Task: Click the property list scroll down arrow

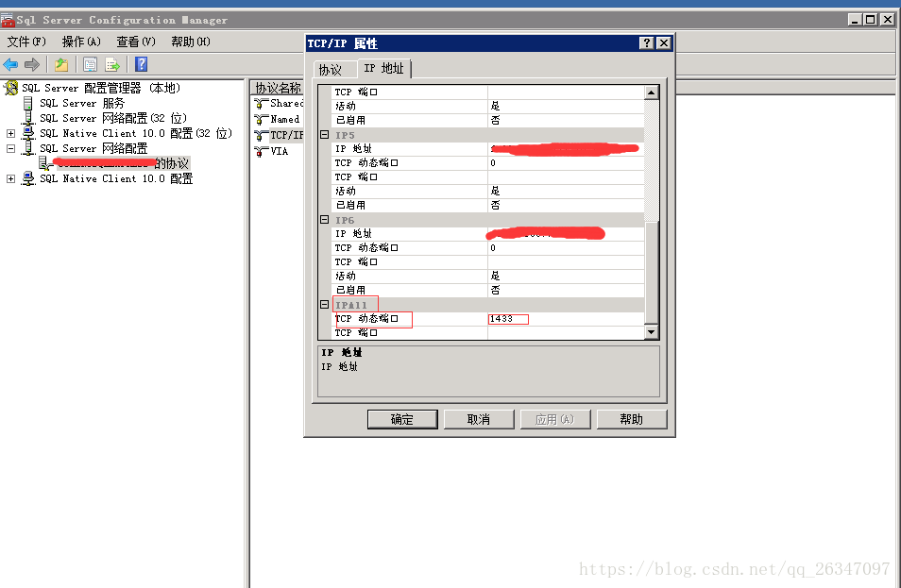Action: pyautogui.click(x=651, y=331)
